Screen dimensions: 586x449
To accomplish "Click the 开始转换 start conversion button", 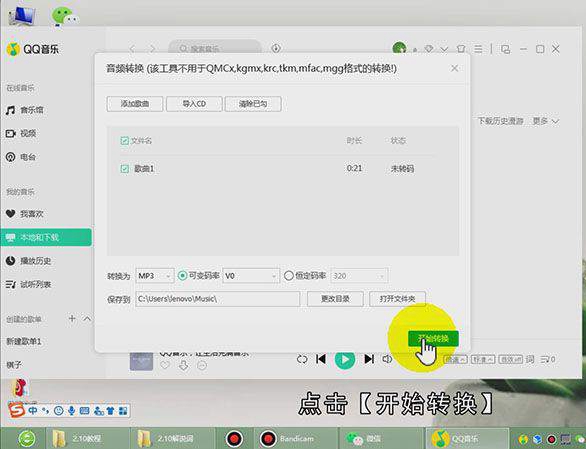I will point(433,339).
